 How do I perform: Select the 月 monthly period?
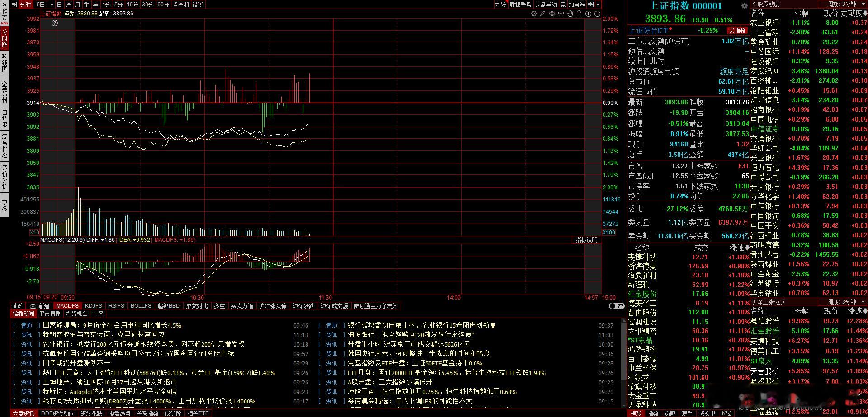tap(78, 5)
